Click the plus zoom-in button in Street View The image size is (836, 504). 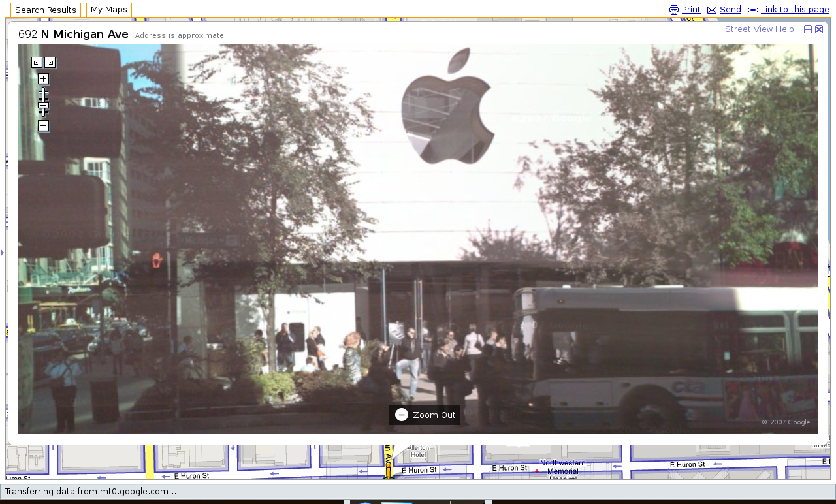tap(43, 79)
